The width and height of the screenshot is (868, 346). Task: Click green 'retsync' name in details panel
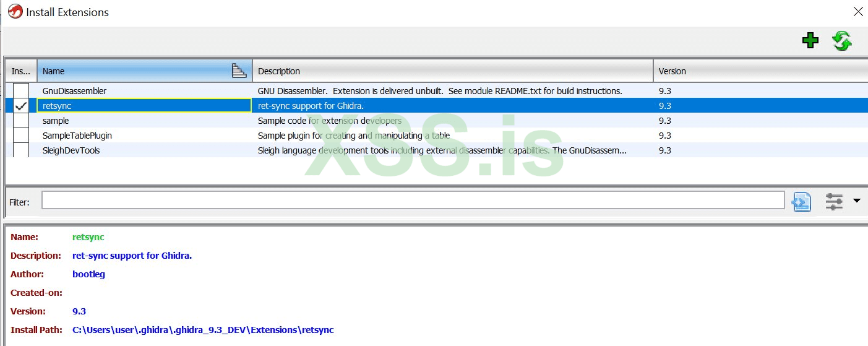tap(88, 237)
